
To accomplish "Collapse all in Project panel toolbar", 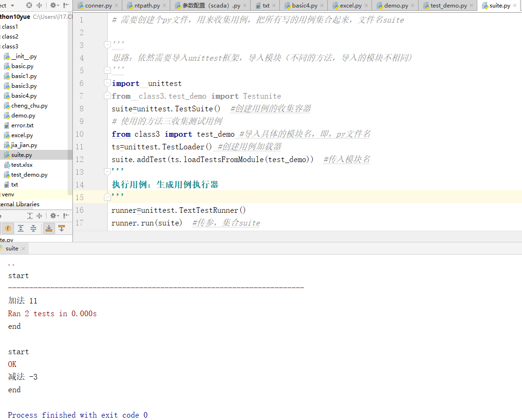I will (40, 5).
